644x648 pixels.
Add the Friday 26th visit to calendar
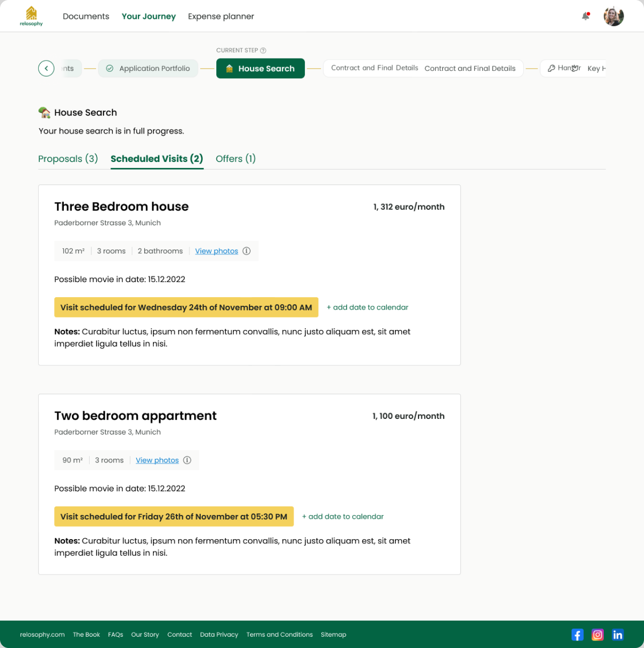click(343, 517)
